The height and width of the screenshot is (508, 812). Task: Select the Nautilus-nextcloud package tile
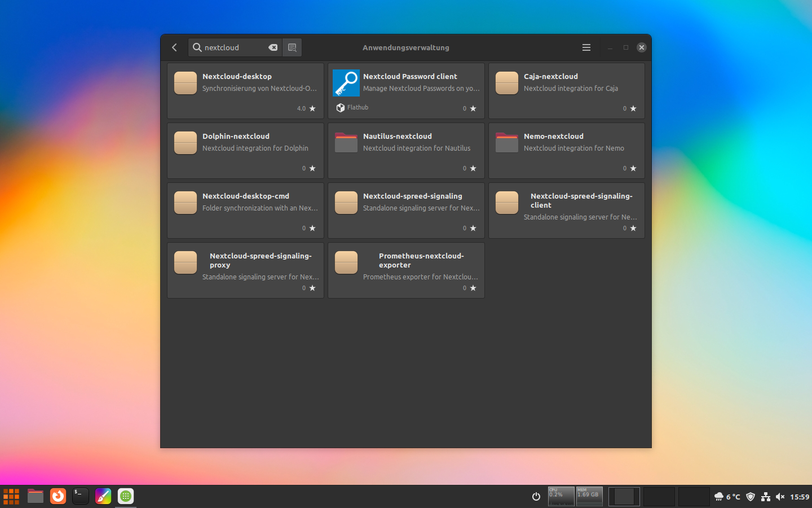(x=406, y=151)
